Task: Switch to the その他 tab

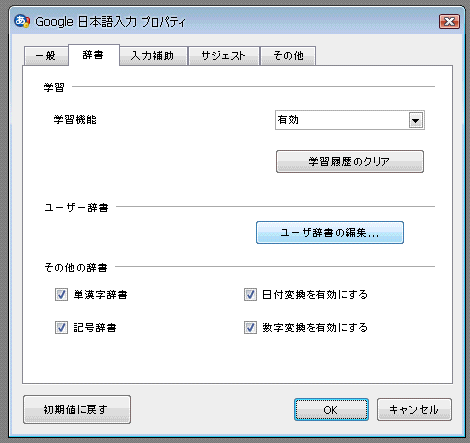Action: pos(288,56)
